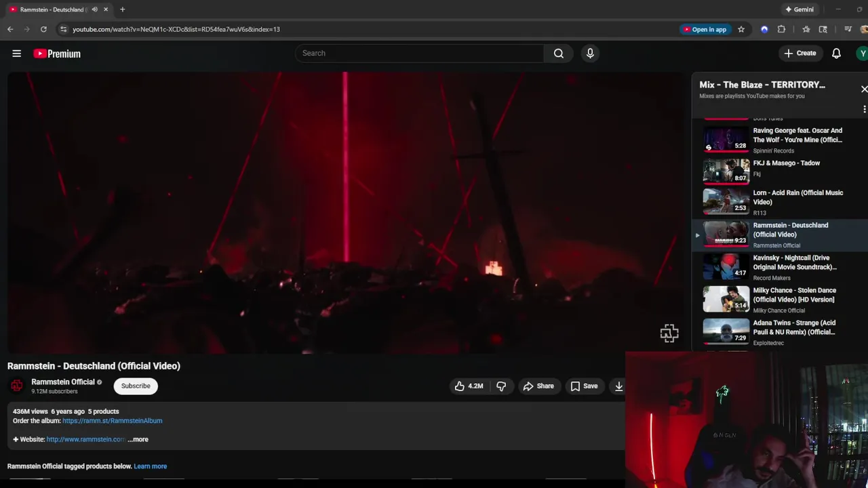Go back with browser back arrow

tap(10, 29)
